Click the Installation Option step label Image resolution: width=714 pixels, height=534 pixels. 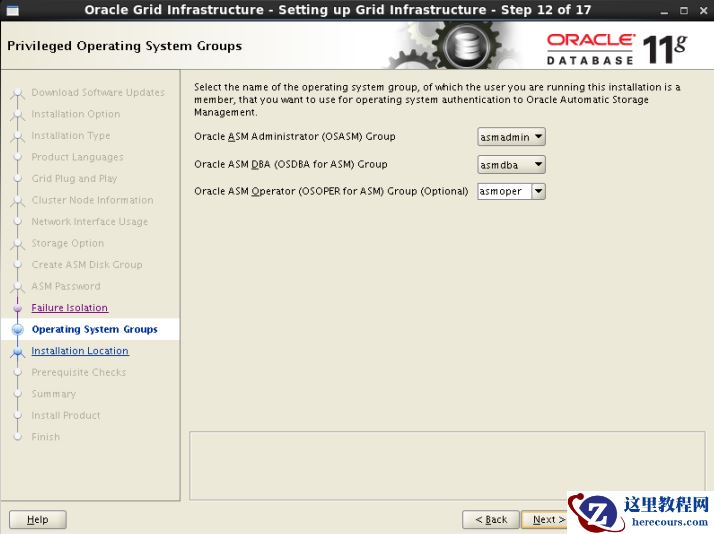tap(76, 114)
